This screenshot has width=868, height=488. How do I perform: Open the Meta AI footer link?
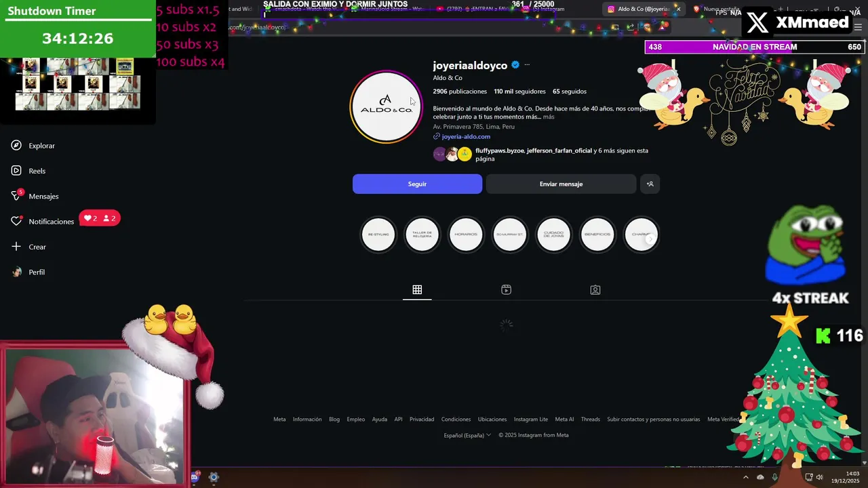(x=564, y=419)
